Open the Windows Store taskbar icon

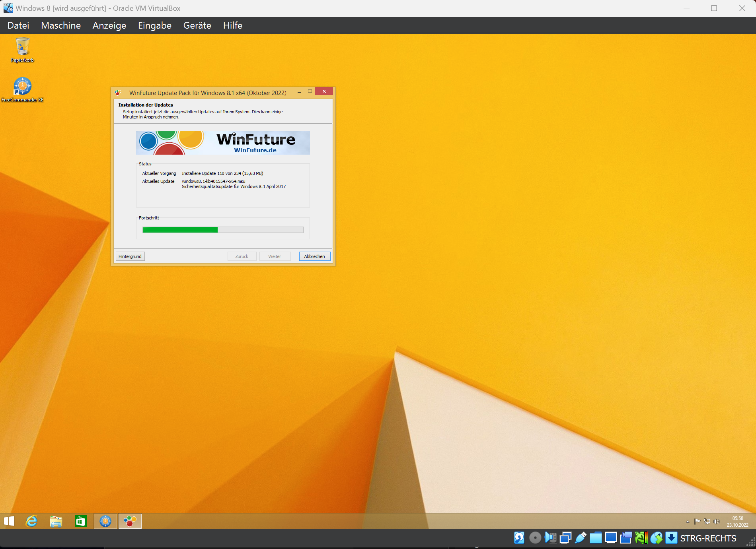(81, 521)
